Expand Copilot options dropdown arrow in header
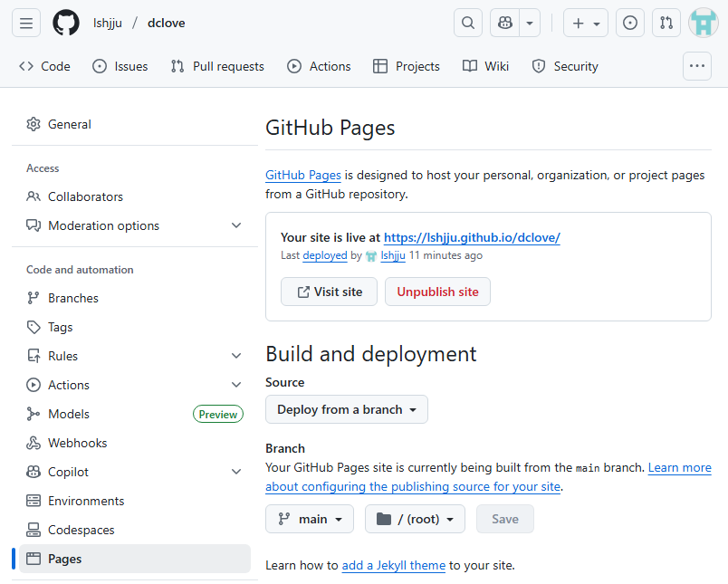The image size is (728, 584). pos(530,23)
